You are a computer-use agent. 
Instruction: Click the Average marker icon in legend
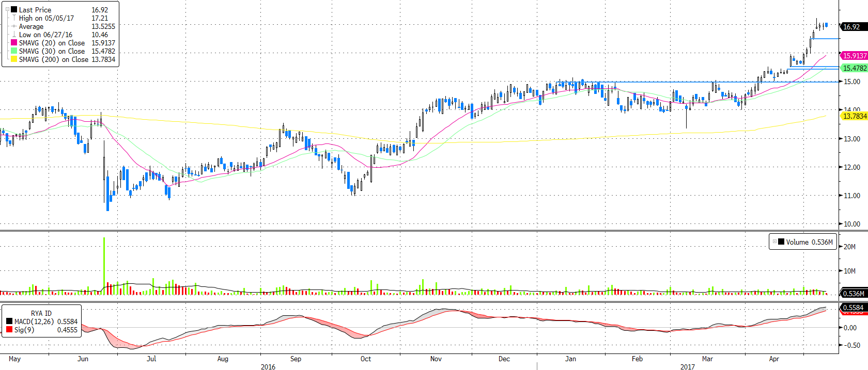(14, 26)
